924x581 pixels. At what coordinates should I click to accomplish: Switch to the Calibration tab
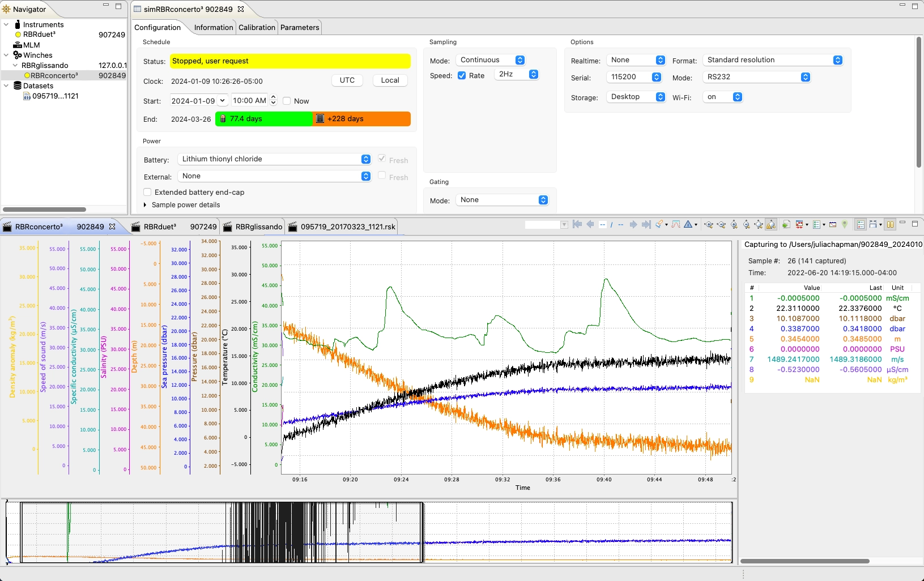(x=257, y=27)
